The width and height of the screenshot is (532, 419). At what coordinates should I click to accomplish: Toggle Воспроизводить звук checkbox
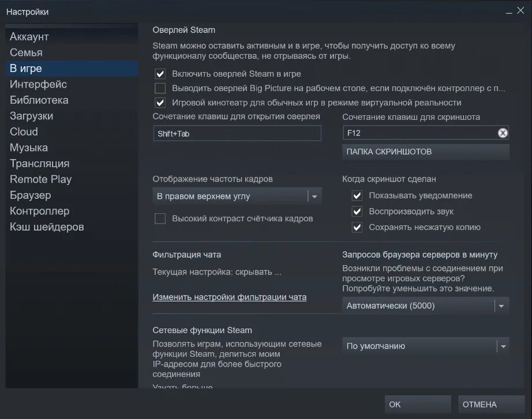point(357,212)
